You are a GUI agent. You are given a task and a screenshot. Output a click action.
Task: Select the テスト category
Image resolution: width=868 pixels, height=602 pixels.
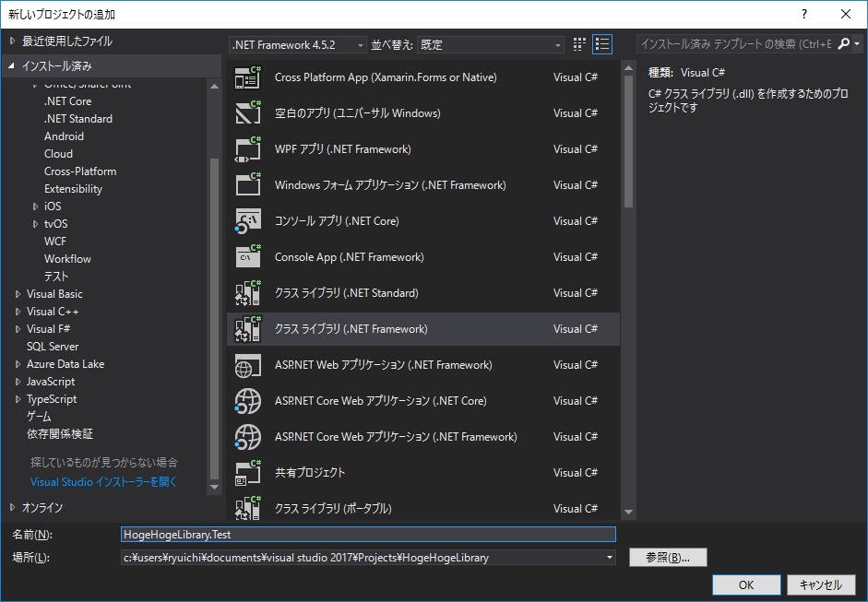pyautogui.click(x=56, y=276)
